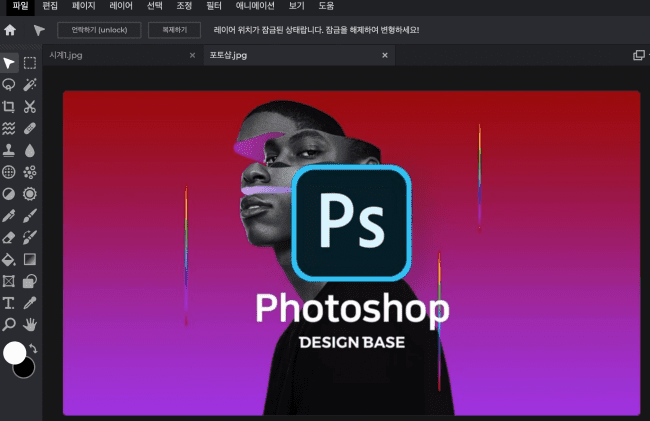Select the dotted Bokeh focus tool
The height and width of the screenshot is (421, 650).
(x=30, y=172)
